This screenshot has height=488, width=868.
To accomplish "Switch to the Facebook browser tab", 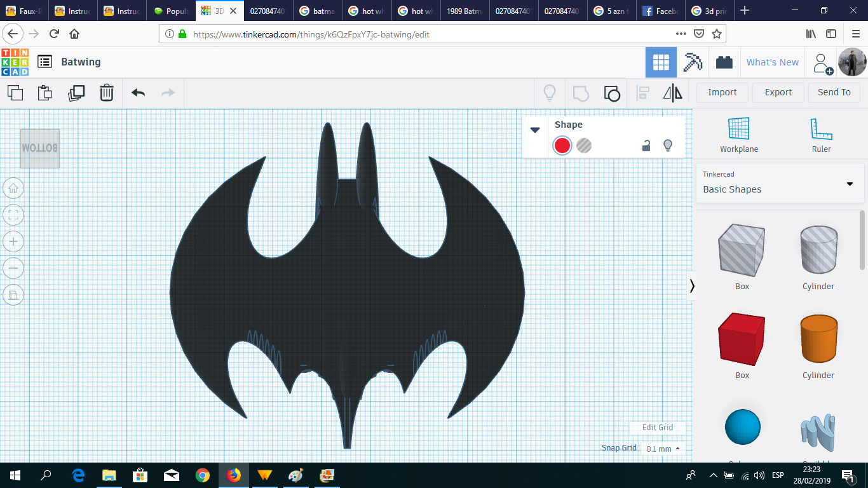I will click(x=660, y=11).
